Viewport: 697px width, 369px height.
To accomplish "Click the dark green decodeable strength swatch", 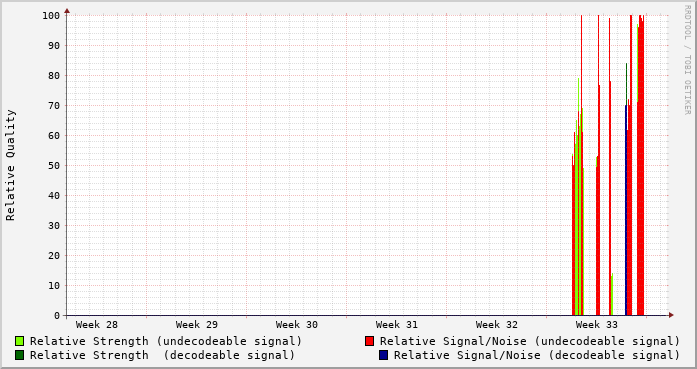I will [20, 355].
